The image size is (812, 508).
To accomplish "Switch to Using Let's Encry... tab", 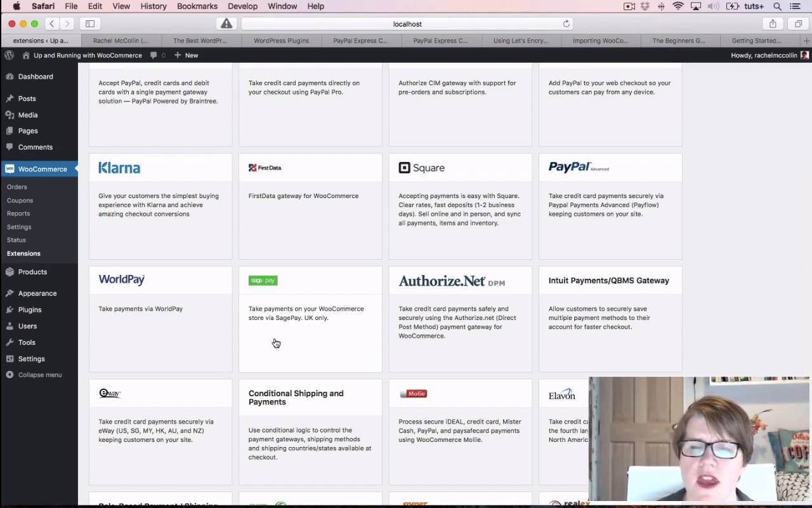I will (x=521, y=41).
